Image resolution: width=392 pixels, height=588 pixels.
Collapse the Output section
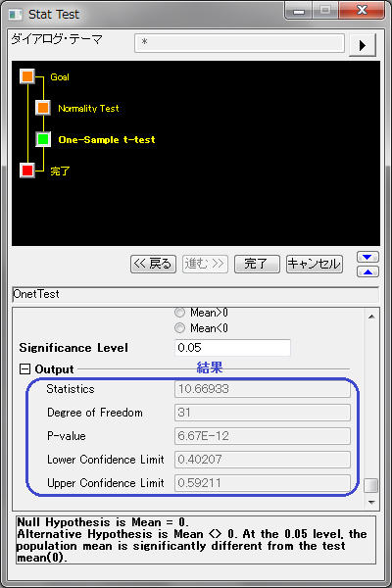pyautogui.click(x=24, y=369)
